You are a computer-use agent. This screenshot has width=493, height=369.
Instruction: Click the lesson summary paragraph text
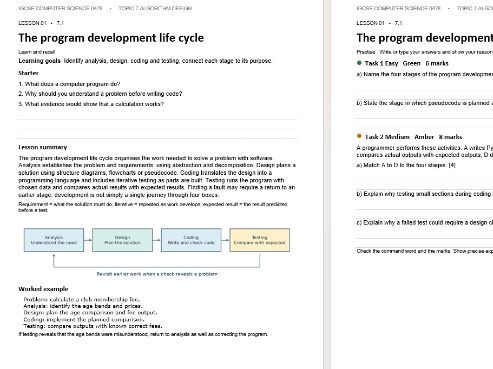(x=157, y=176)
